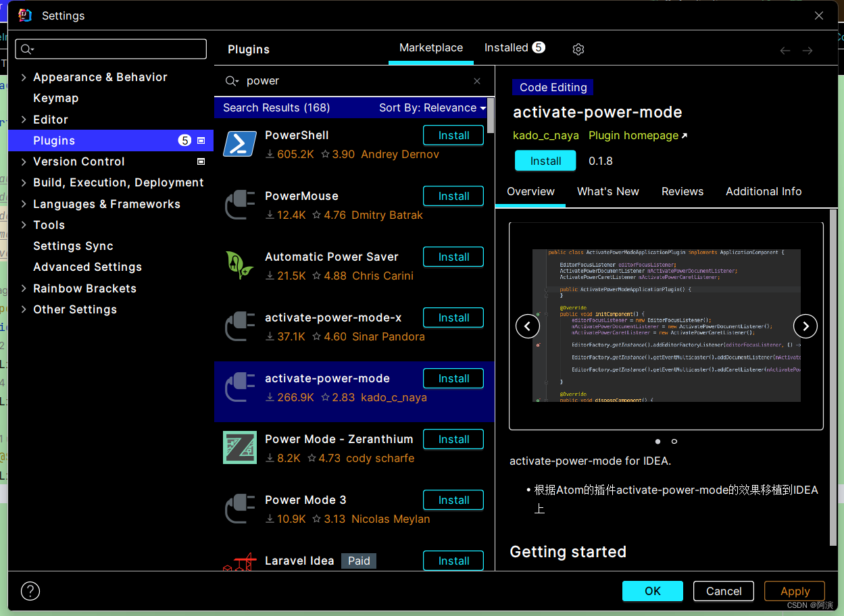Click the PowerMouse plugin plug icon
Viewport: 844px width, 616px height.
[x=240, y=205]
